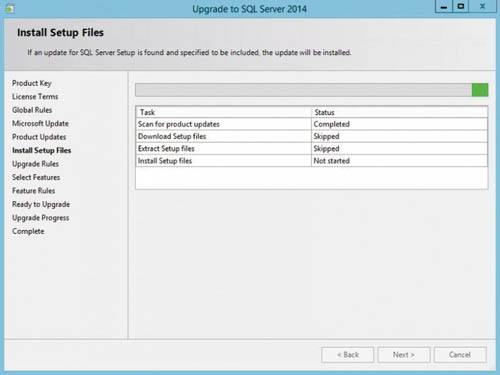
Task: Open the Ready to Upgrade step
Action: pos(41,204)
